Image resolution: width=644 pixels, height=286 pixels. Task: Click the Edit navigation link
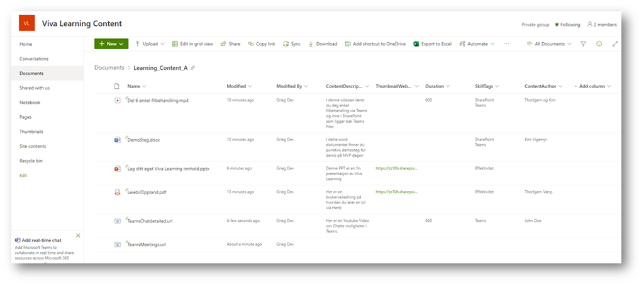(x=23, y=176)
